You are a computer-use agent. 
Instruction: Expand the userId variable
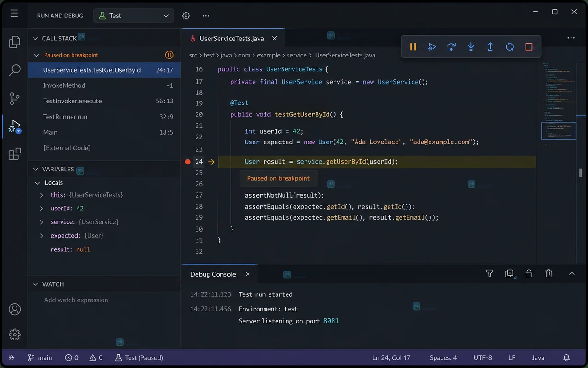pyautogui.click(x=42, y=209)
